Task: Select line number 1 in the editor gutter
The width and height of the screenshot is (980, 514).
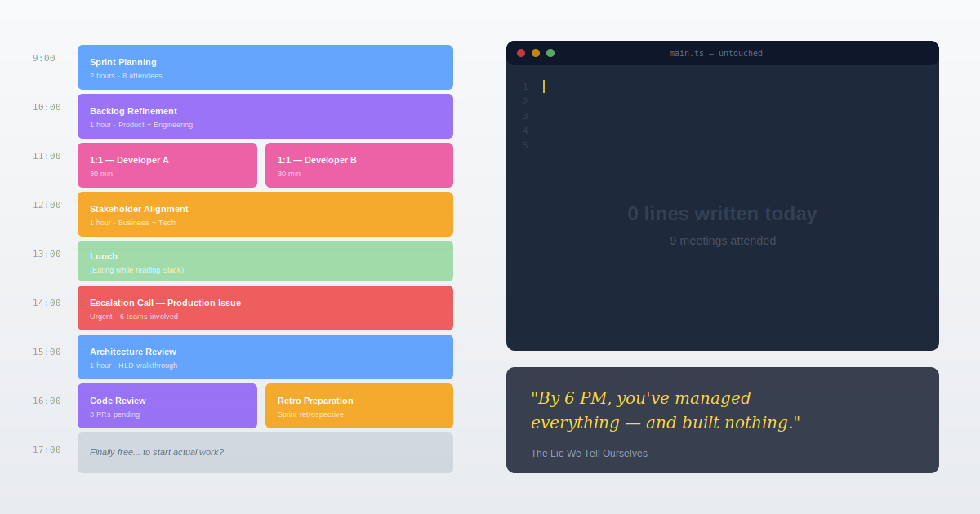Action: click(x=525, y=86)
